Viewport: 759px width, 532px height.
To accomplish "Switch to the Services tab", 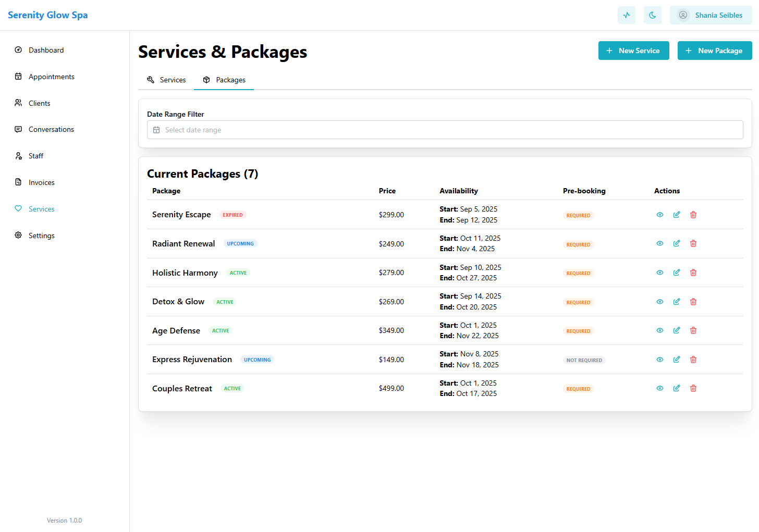I will point(166,80).
